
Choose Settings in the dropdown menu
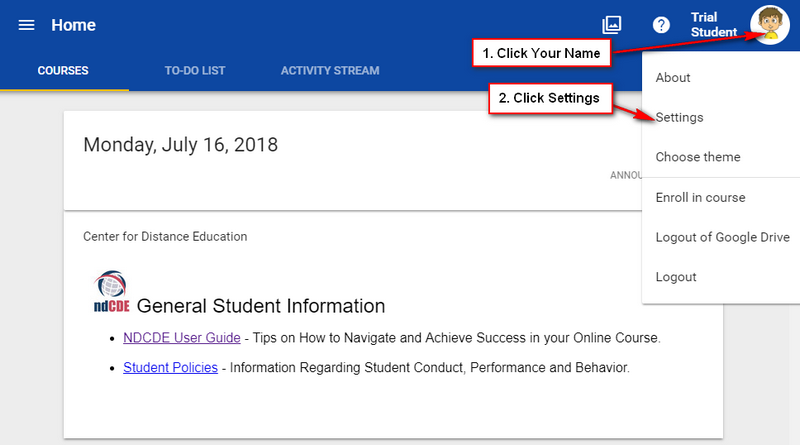[x=679, y=117]
